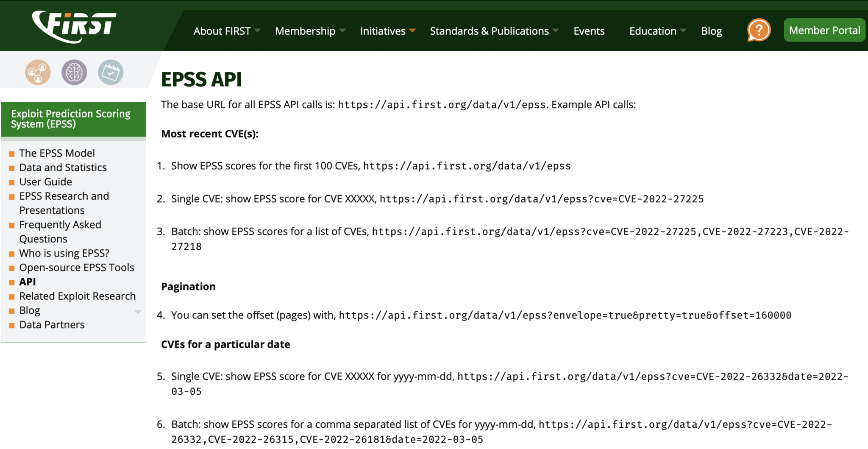Click the calendar checkmark icon
868x449 pixels.
[x=111, y=73]
